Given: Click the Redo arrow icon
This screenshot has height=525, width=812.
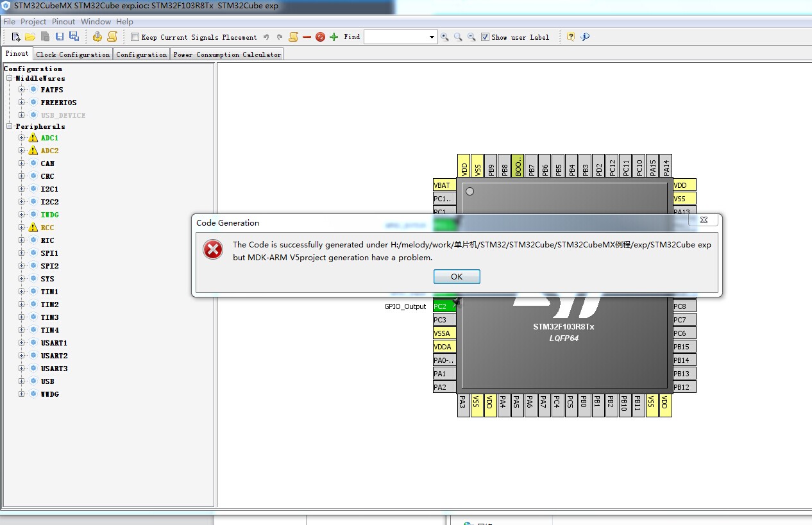Looking at the screenshot, I should tap(280, 37).
